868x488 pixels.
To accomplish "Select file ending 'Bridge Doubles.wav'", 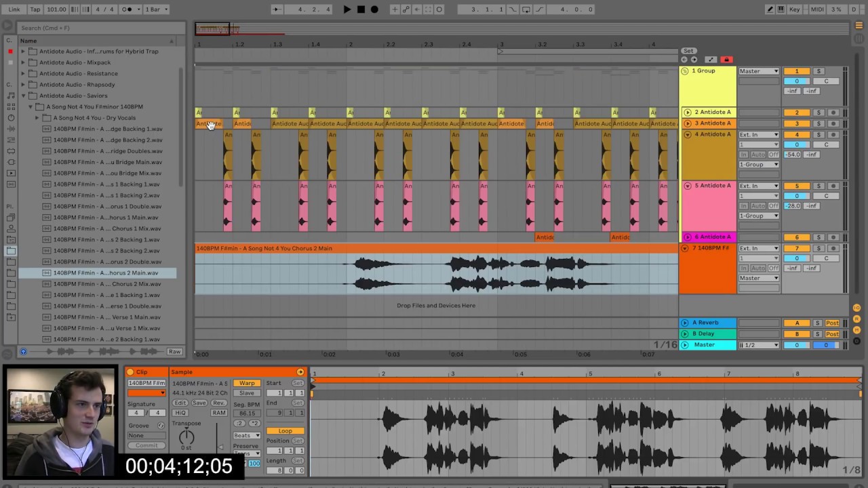I will point(107,151).
